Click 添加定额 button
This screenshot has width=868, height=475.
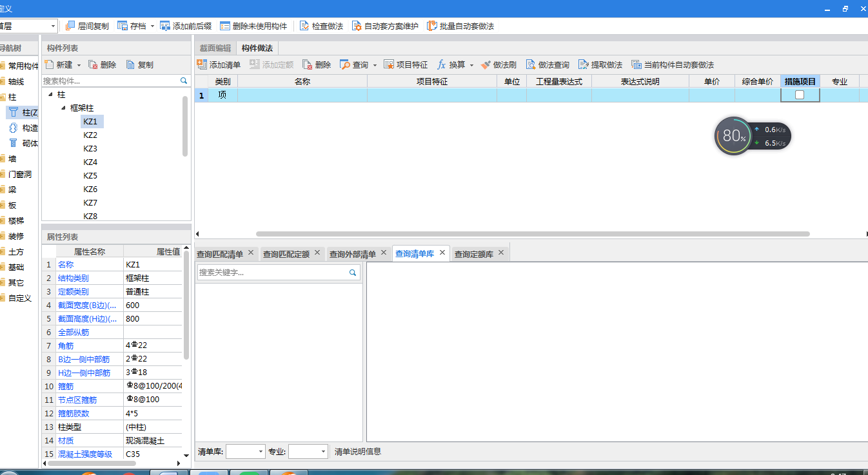(x=271, y=64)
